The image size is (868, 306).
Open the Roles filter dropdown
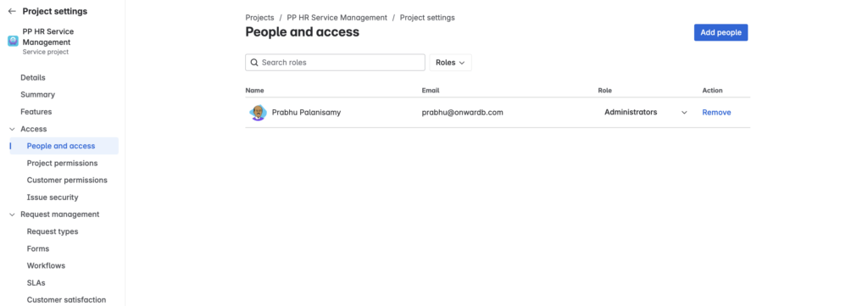point(450,63)
